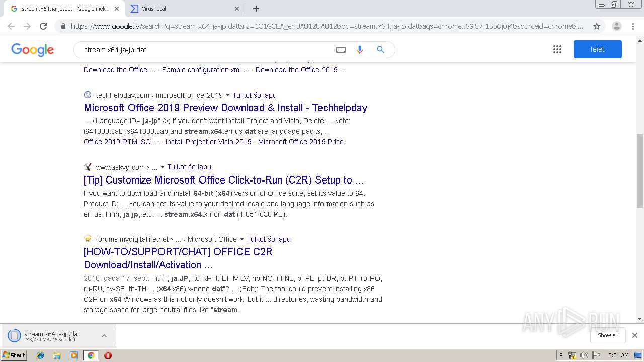Open dropdown arrow next to mydigitallife result

[x=242, y=239]
